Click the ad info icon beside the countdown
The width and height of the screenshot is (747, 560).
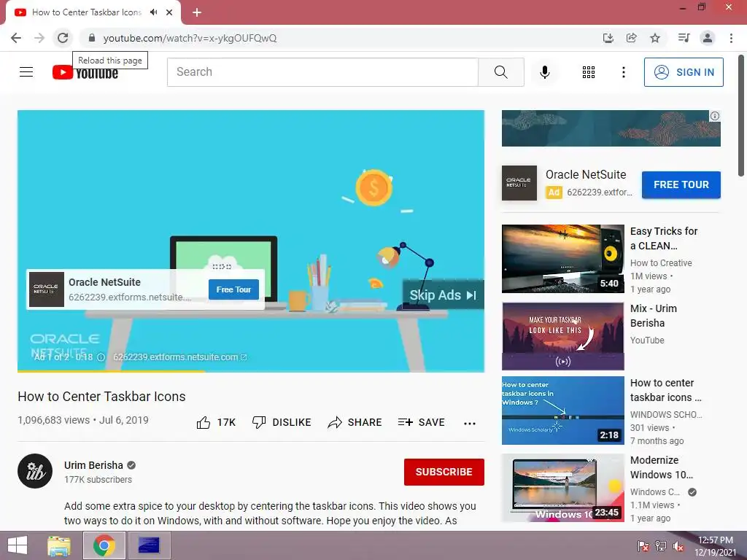(x=101, y=357)
